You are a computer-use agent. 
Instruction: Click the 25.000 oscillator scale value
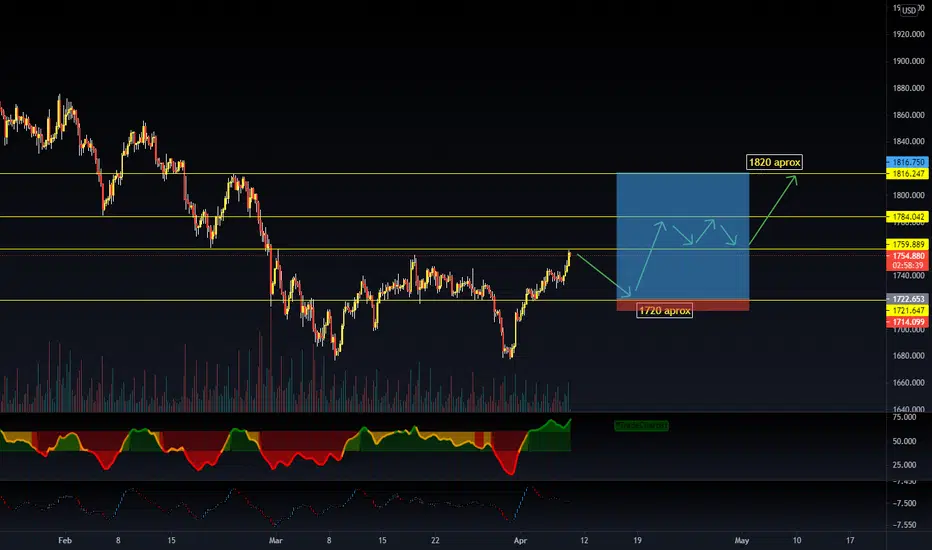click(x=905, y=465)
